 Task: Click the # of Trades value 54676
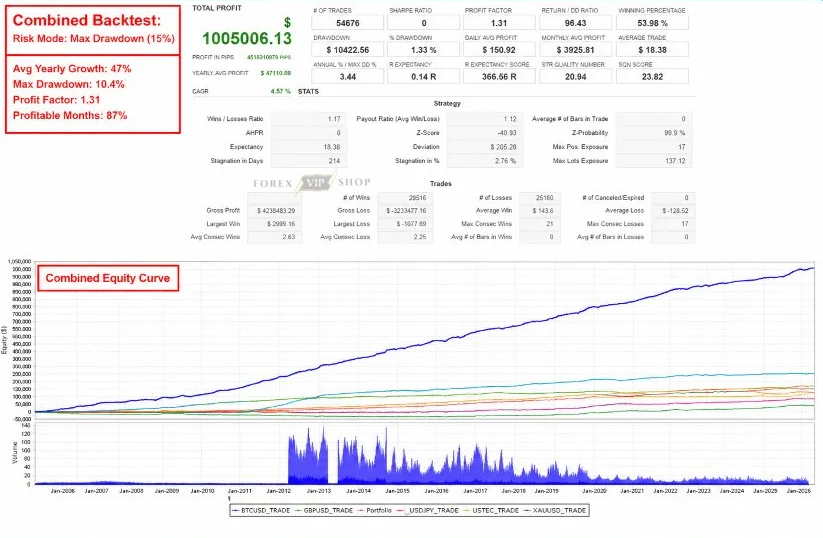coord(347,23)
